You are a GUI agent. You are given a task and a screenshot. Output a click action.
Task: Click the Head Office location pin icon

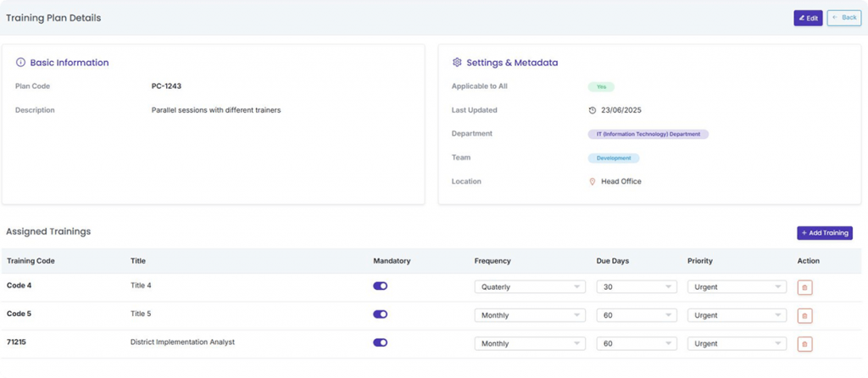593,181
